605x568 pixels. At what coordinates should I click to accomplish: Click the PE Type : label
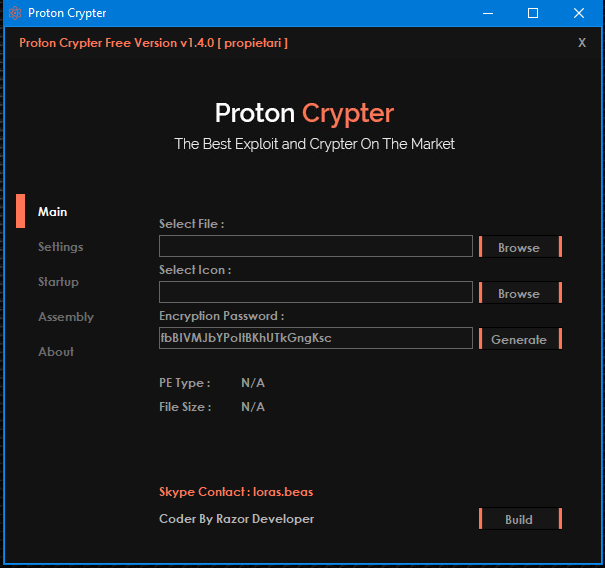click(x=184, y=383)
